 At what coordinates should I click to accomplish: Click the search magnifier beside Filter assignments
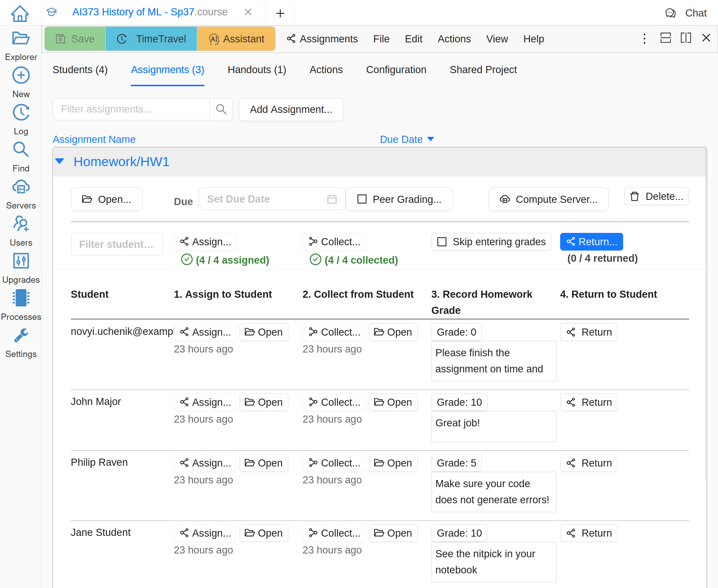tap(221, 109)
